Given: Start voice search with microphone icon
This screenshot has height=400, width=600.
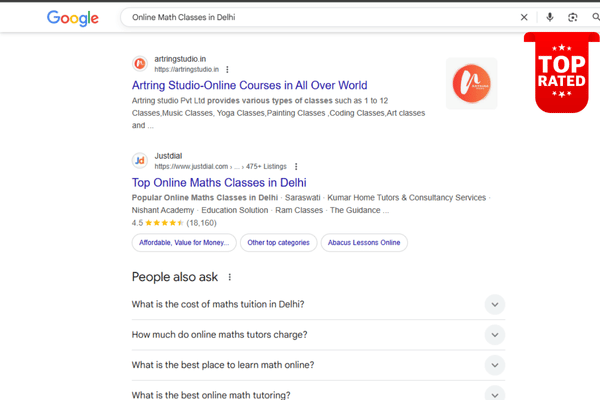Looking at the screenshot, I should pyautogui.click(x=549, y=17).
